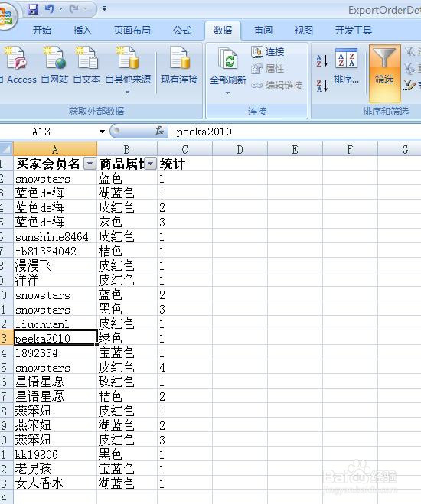Select cell containing 玫红色
Viewport: 421px width, 504px height.
tap(127, 382)
